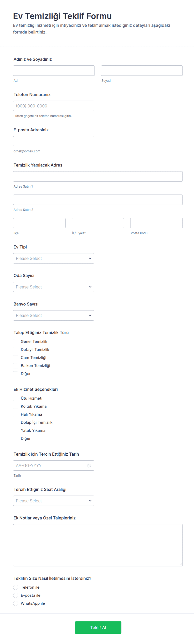This screenshot has height=644, width=194.
Task: Focus the Soyad last name field
Action: pyautogui.click(x=142, y=70)
